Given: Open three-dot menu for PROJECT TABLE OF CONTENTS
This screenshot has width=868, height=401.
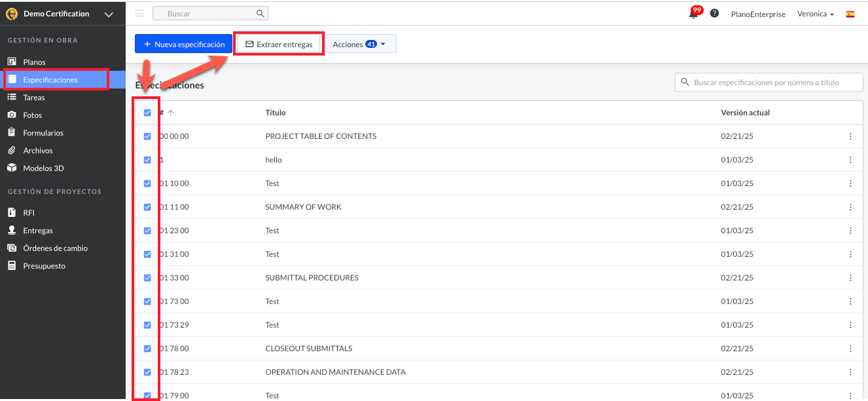Looking at the screenshot, I should (x=850, y=136).
